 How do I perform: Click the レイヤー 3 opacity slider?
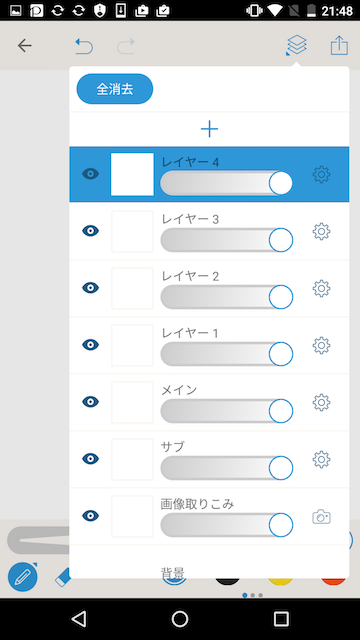pyautogui.click(x=227, y=240)
